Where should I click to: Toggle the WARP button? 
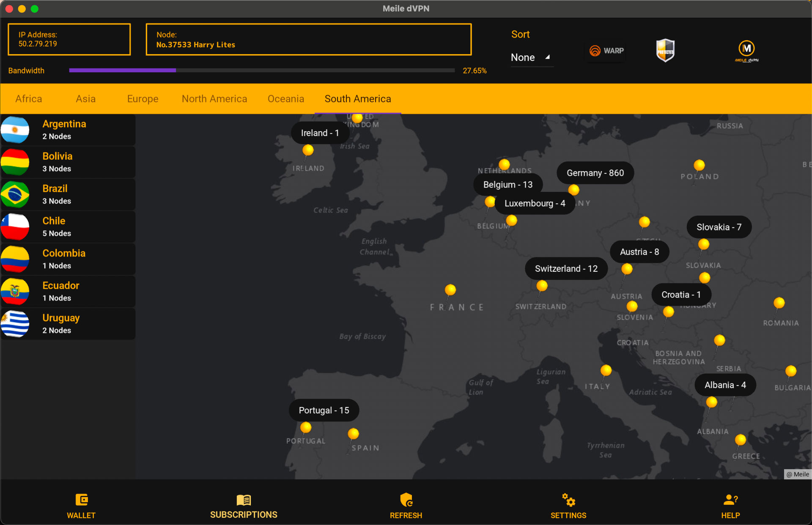click(x=606, y=51)
